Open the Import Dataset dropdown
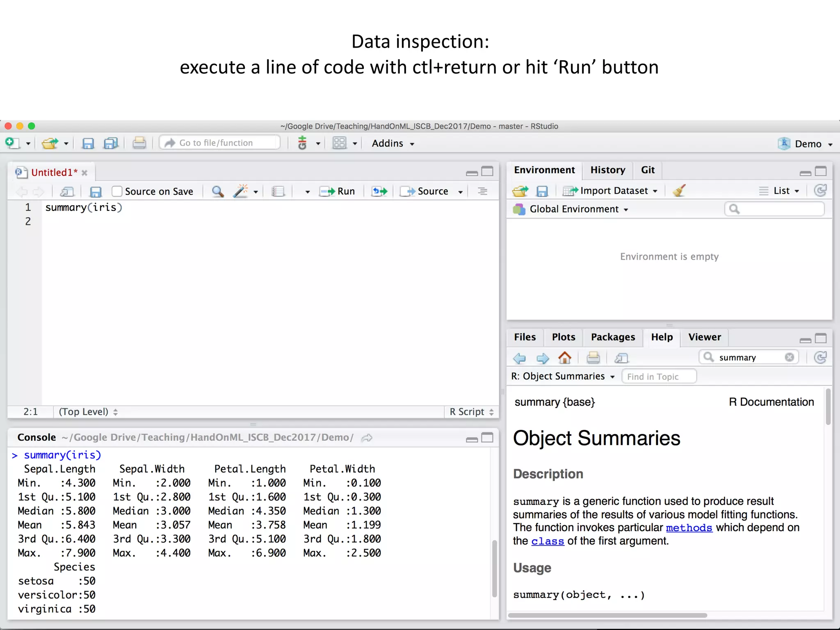 (610, 191)
